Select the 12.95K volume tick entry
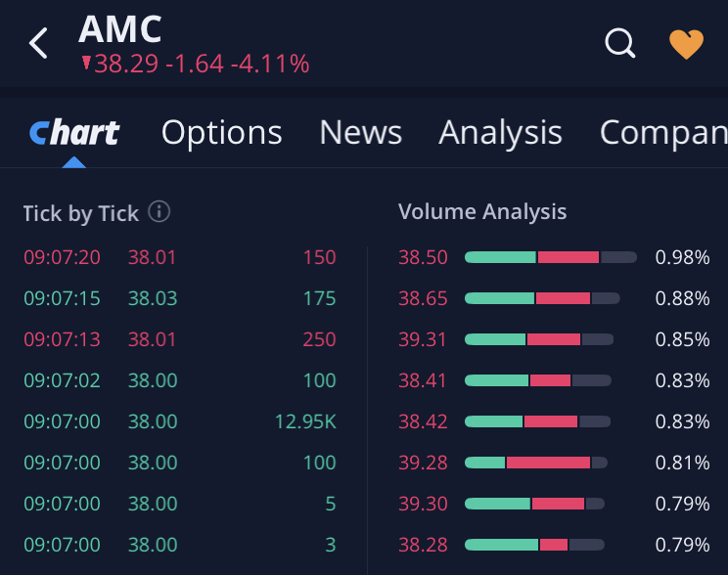 [305, 422]
